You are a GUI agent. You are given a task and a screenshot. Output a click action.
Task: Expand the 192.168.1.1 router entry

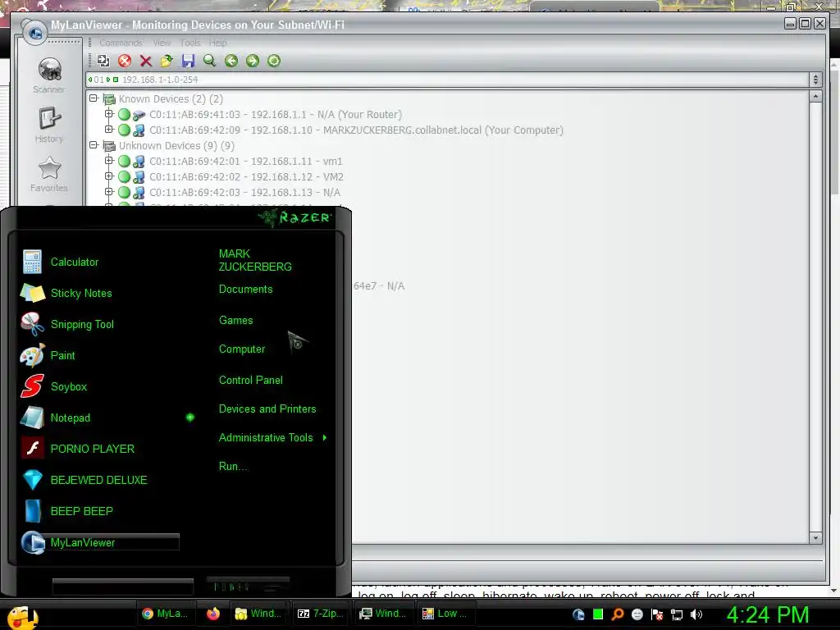[109, 113]
